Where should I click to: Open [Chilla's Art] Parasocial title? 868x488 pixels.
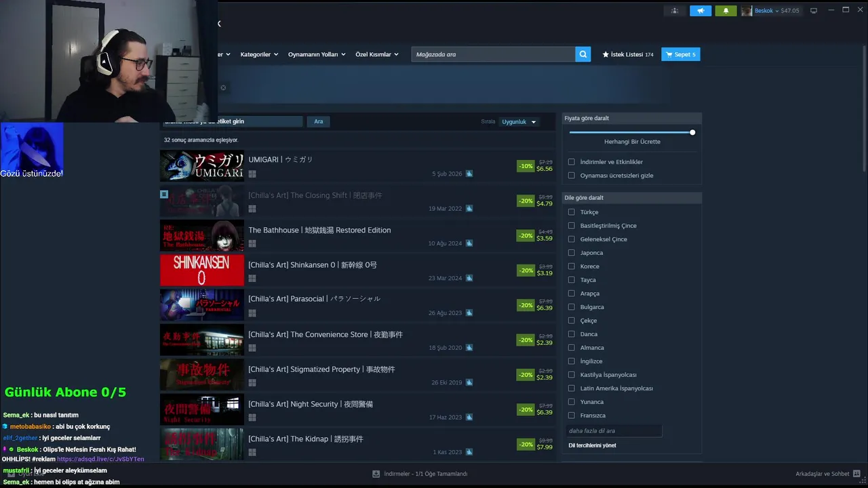pyautogui.click(x=314, y=299)
